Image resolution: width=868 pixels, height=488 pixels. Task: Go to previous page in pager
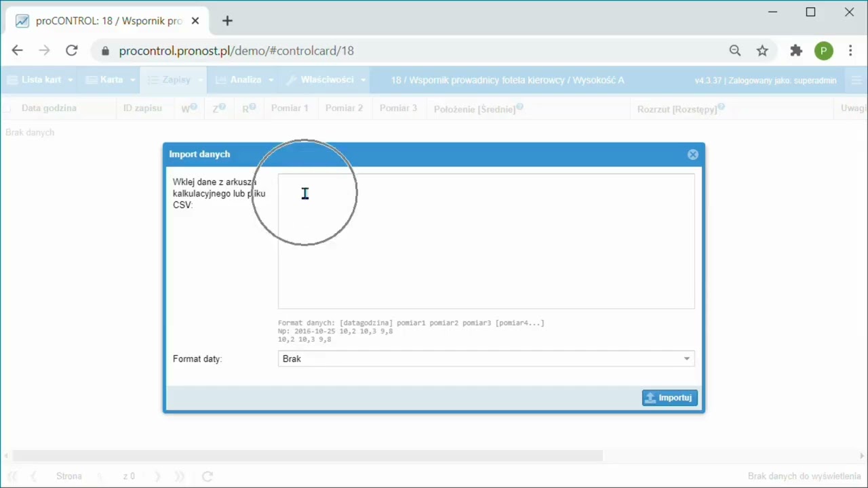click(34, 476)
